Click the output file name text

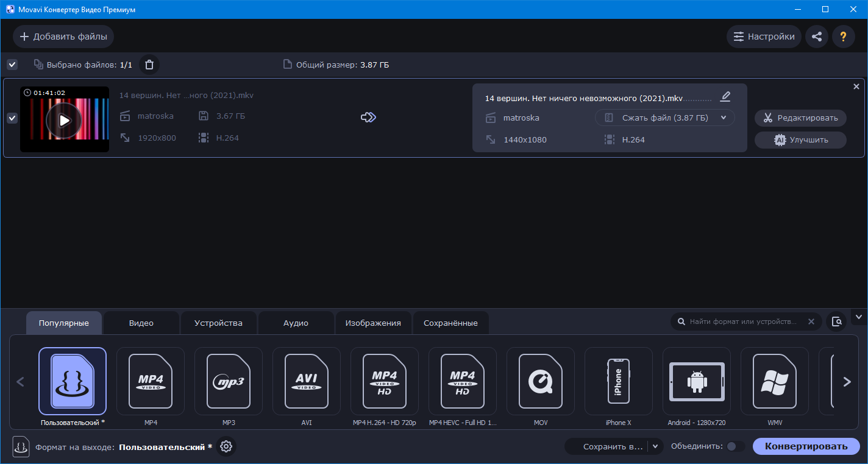coord(584,98)
